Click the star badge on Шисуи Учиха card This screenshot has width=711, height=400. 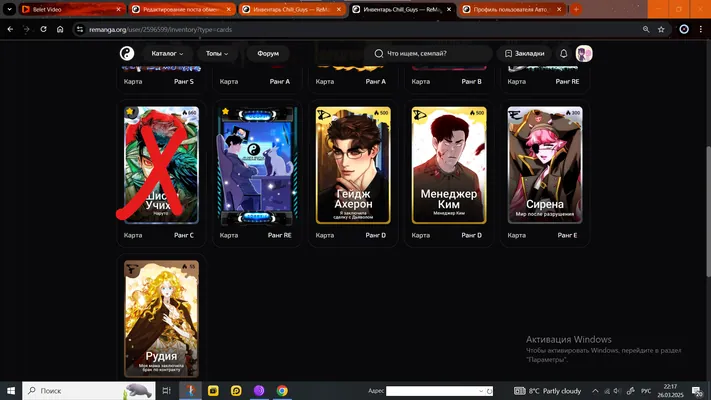coord(130,111)
